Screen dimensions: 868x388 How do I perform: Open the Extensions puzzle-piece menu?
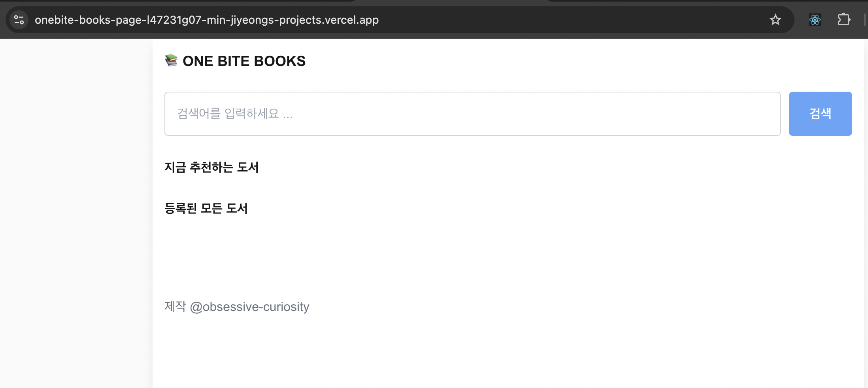(x=843, y=20)
